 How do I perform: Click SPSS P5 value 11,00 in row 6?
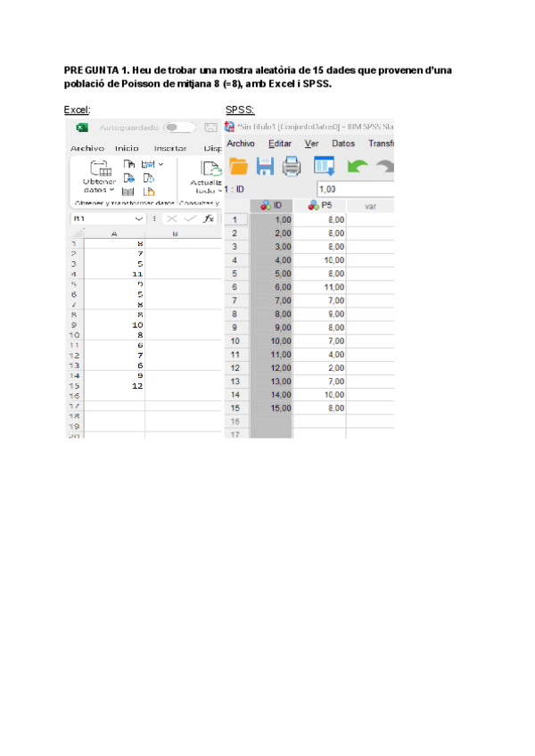tap(319, 287)
